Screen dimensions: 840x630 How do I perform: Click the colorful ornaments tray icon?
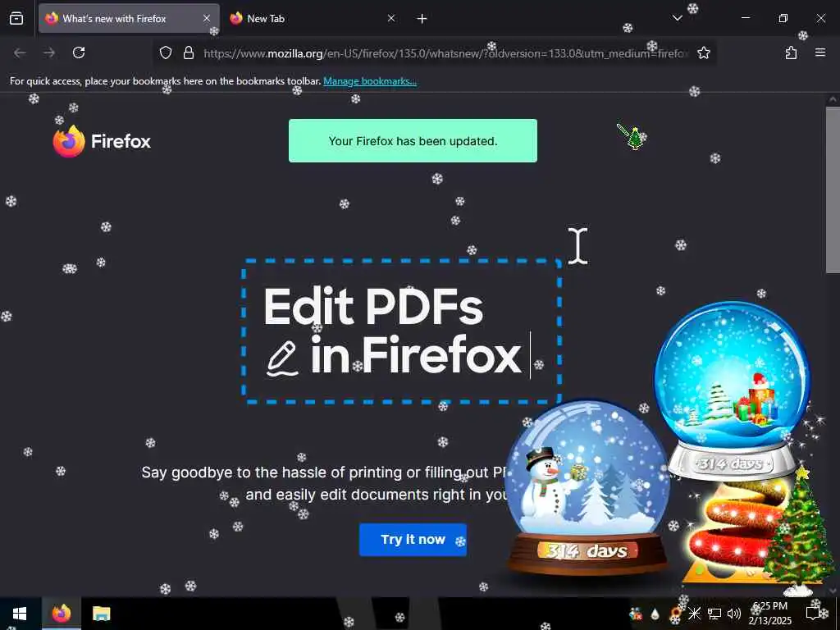636,614
